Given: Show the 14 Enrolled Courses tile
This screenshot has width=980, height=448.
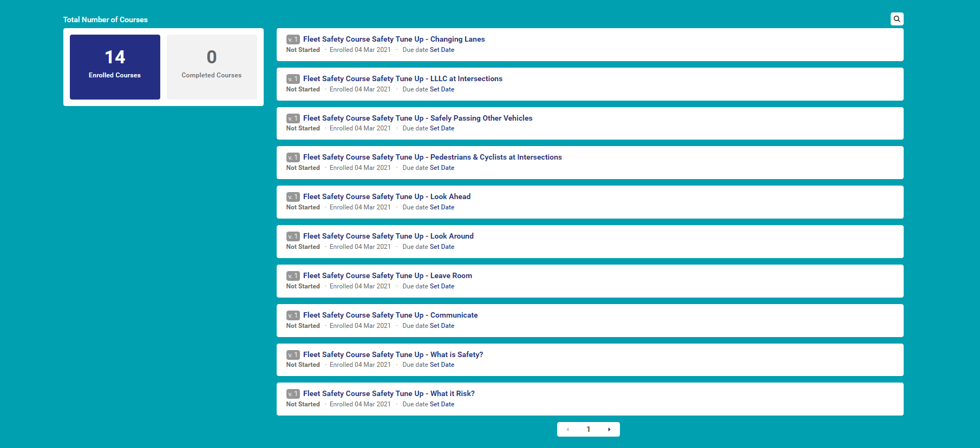Looking at the screenshot, I should click(x=115, y=67).
